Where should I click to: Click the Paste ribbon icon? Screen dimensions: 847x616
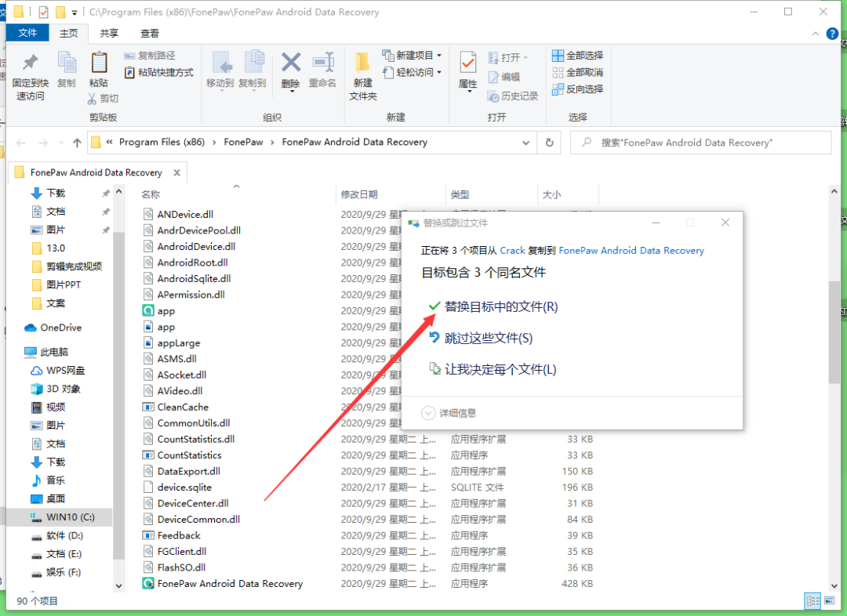point(98,70)
